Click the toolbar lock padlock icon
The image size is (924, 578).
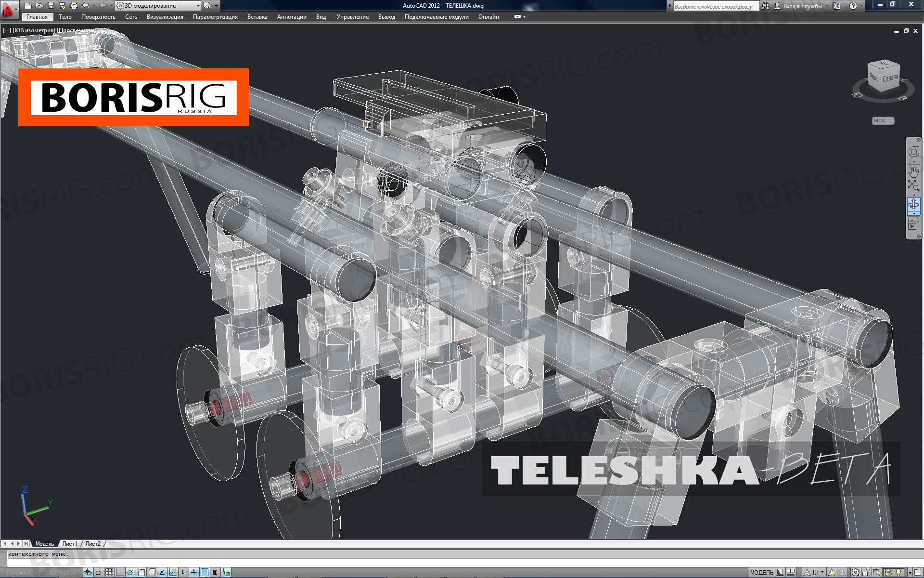click(866, 573)
